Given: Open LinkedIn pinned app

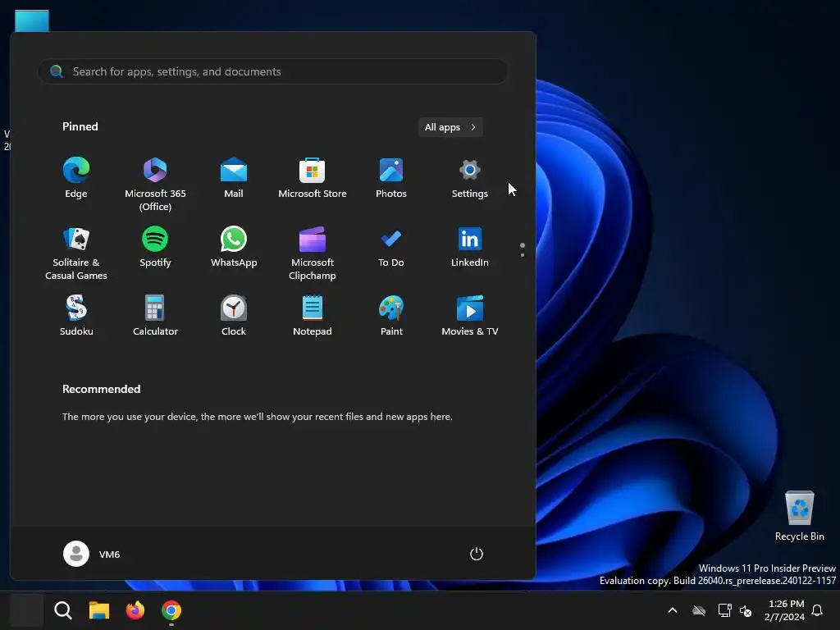Looking at the screenshot, I should click(470, 248).
